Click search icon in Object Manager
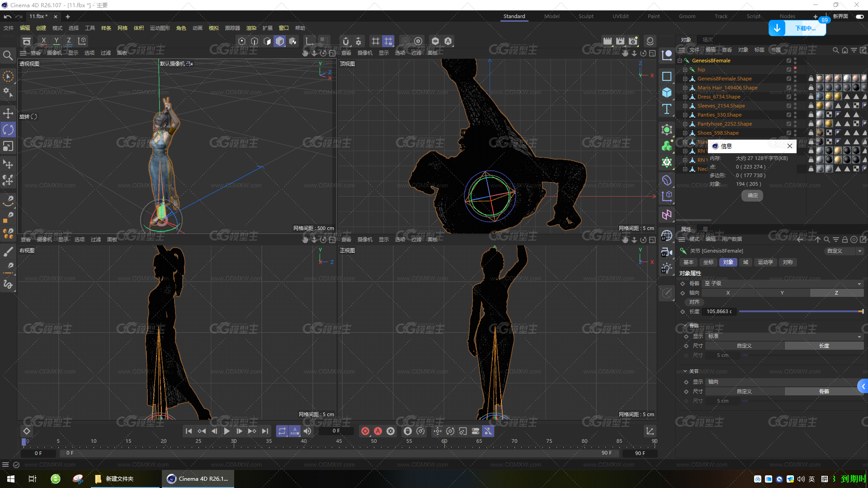This screenshot has width=868, height=488. point(836,50)
